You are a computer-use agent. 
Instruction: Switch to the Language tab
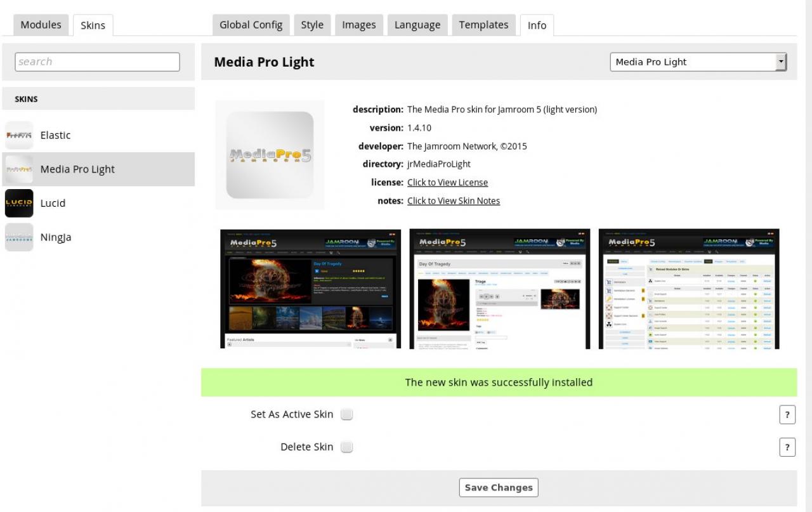(417, 25)
